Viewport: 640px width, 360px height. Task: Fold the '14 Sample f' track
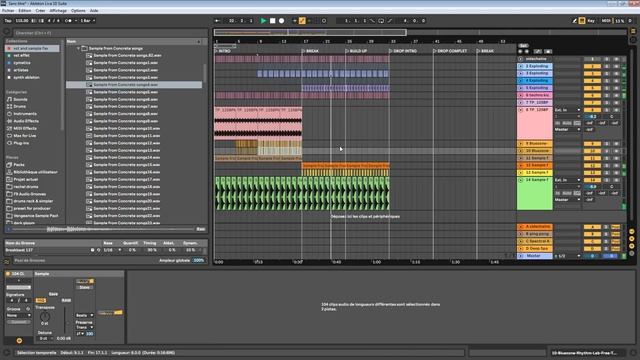[x=520, y=180]
